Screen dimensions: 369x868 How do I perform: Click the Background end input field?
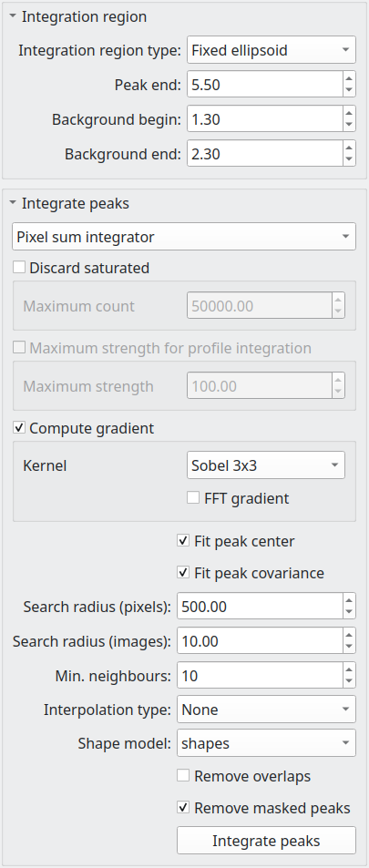pos(265,153)
